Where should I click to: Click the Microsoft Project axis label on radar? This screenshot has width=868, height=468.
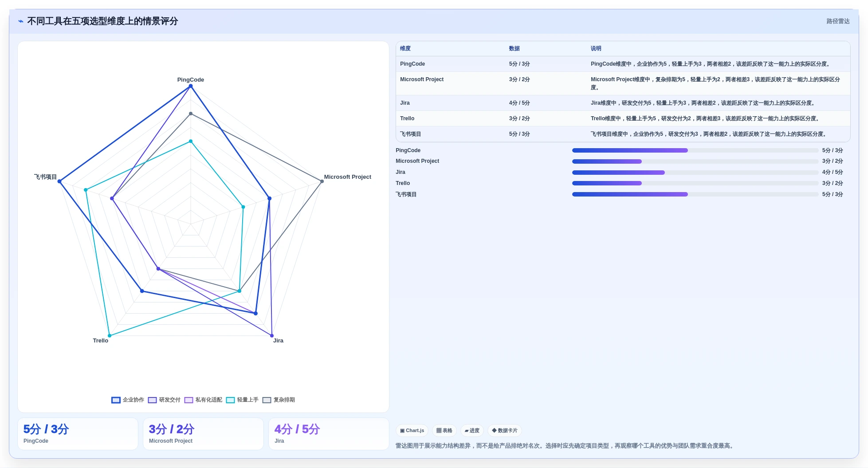(x=347, y=177)
